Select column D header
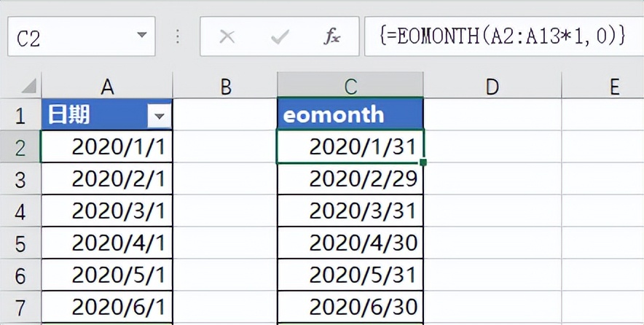The image size is (644, 325). point(492,87)
